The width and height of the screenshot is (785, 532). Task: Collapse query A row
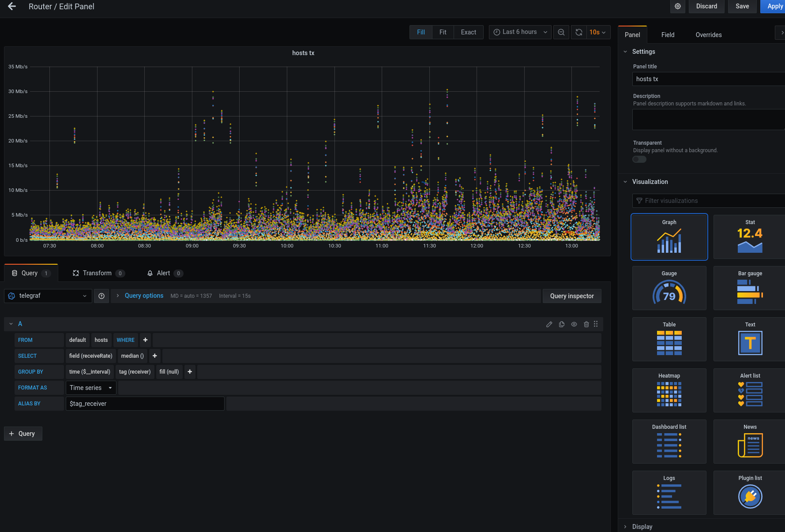[11, 324]
